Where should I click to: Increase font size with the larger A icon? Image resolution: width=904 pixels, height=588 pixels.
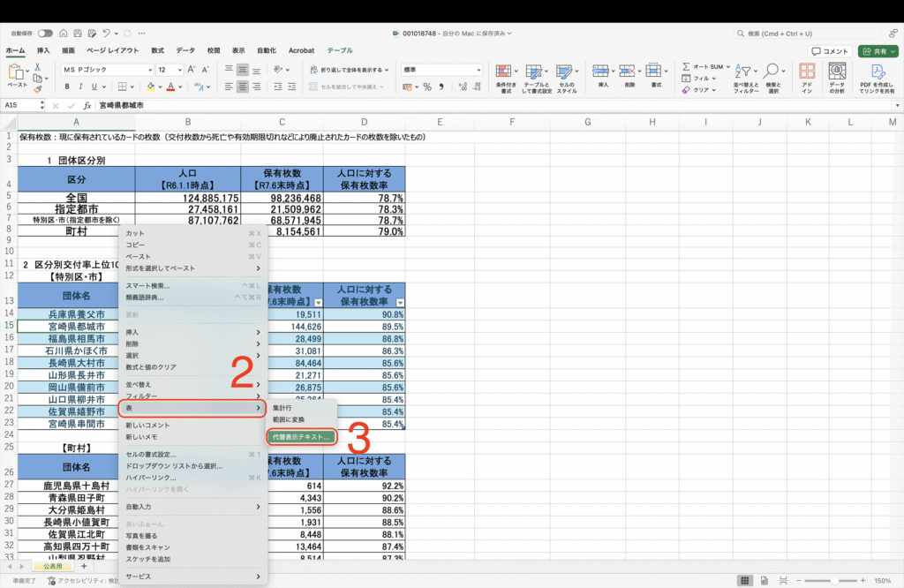coord(192,70)
